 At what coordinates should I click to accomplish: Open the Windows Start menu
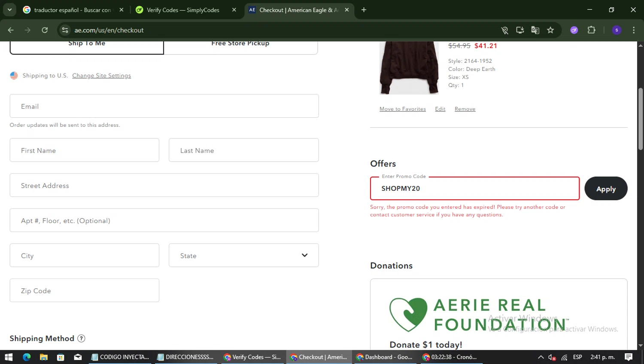click(x=9, y=357)
